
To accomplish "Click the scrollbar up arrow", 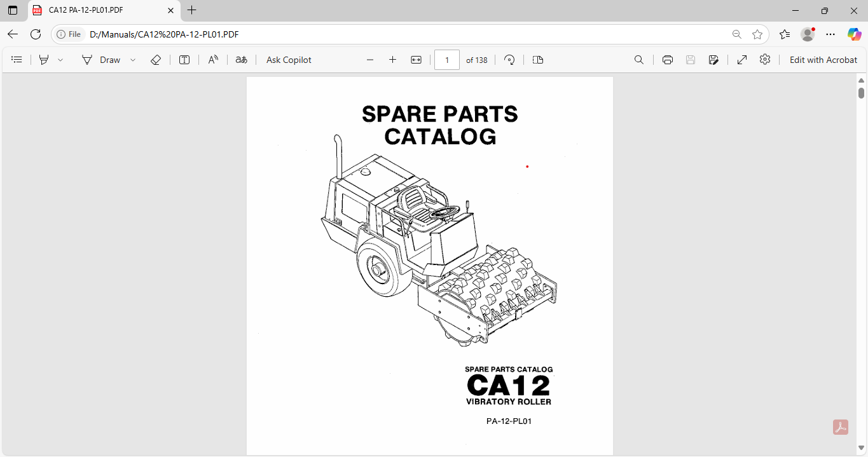I will tap(862, 80).
